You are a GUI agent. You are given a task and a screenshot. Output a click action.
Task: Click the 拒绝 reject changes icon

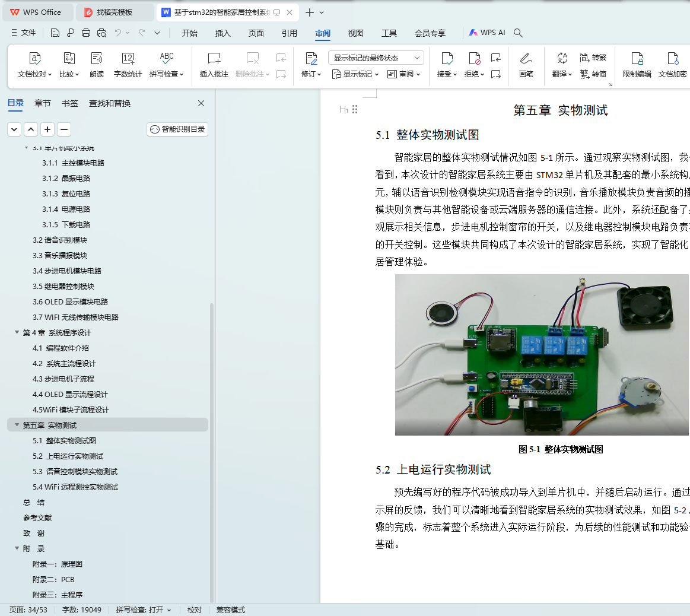point(474,65)
